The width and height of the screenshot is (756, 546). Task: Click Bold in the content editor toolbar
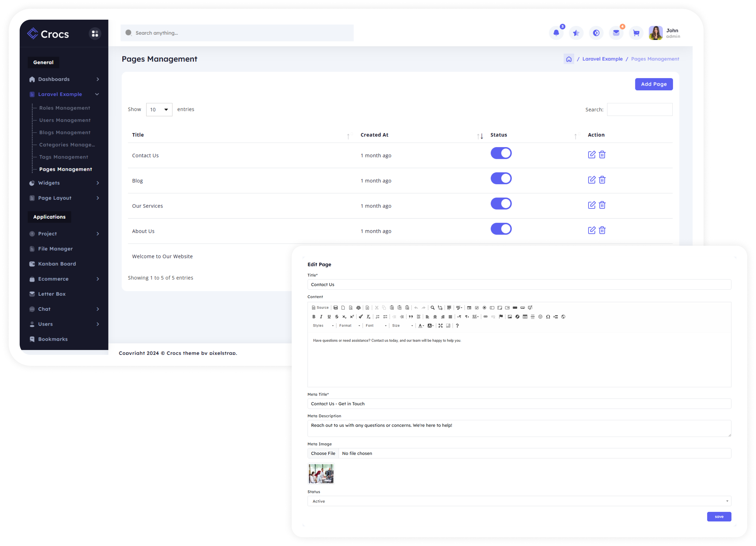coord(314,316)
